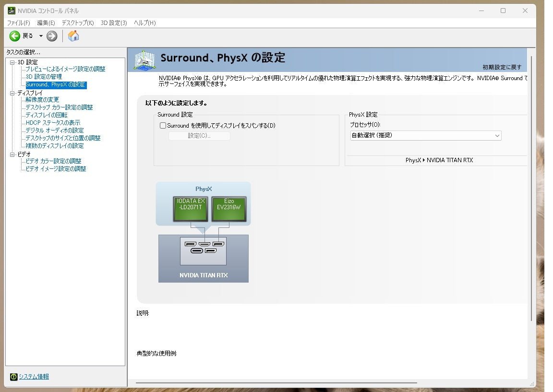Close the NVIDIA コントロール パネル window
The height and width of the screenshot is (392, 553).
point(525,11)
